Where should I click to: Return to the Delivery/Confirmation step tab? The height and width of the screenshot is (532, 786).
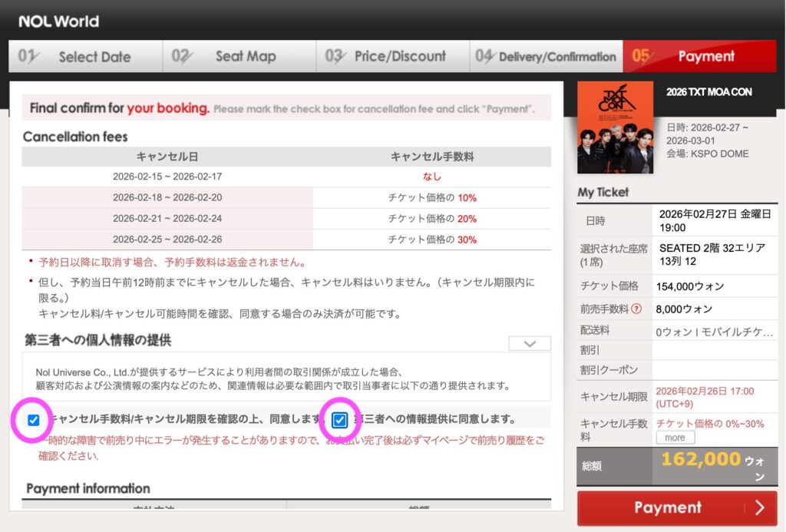(x=546, y=57)
